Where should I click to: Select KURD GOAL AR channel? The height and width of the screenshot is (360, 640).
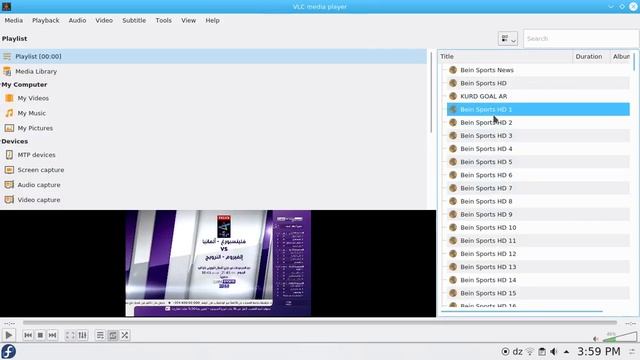(538, 96)
